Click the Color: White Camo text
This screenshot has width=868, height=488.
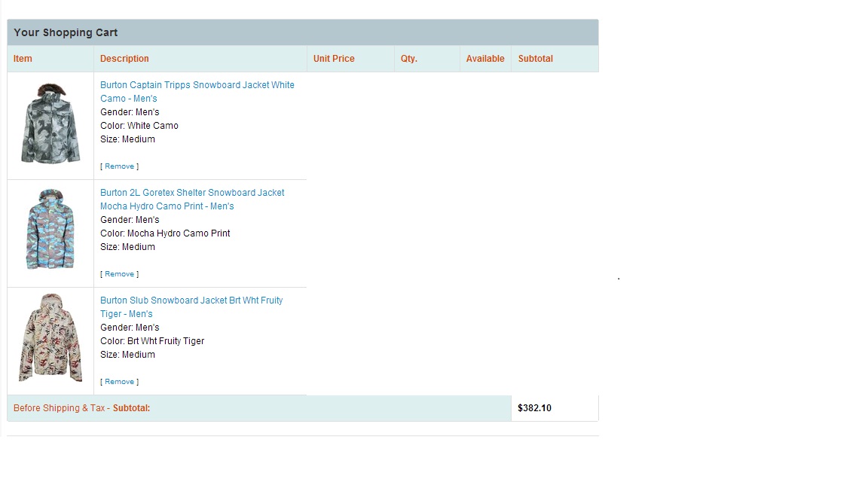(x=139, y=126)
